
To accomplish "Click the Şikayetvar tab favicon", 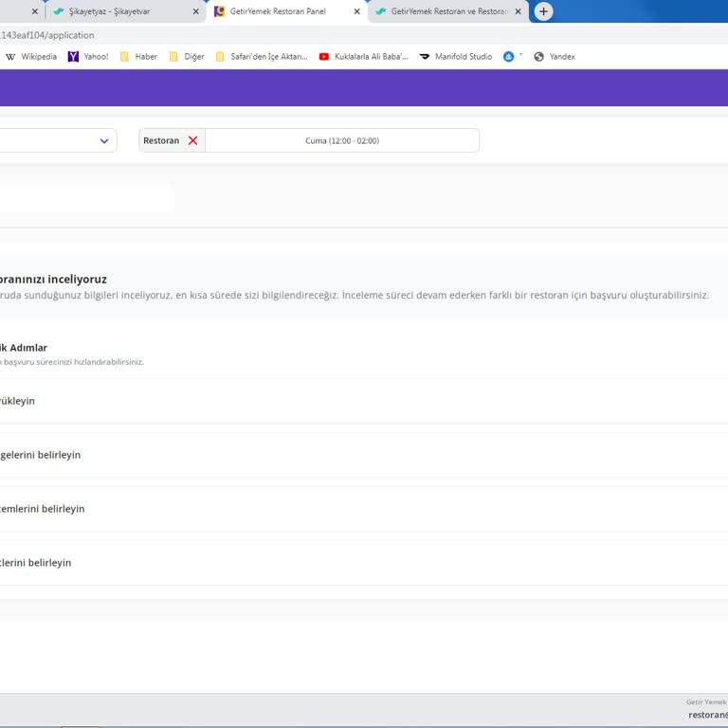I will point(59,11).
